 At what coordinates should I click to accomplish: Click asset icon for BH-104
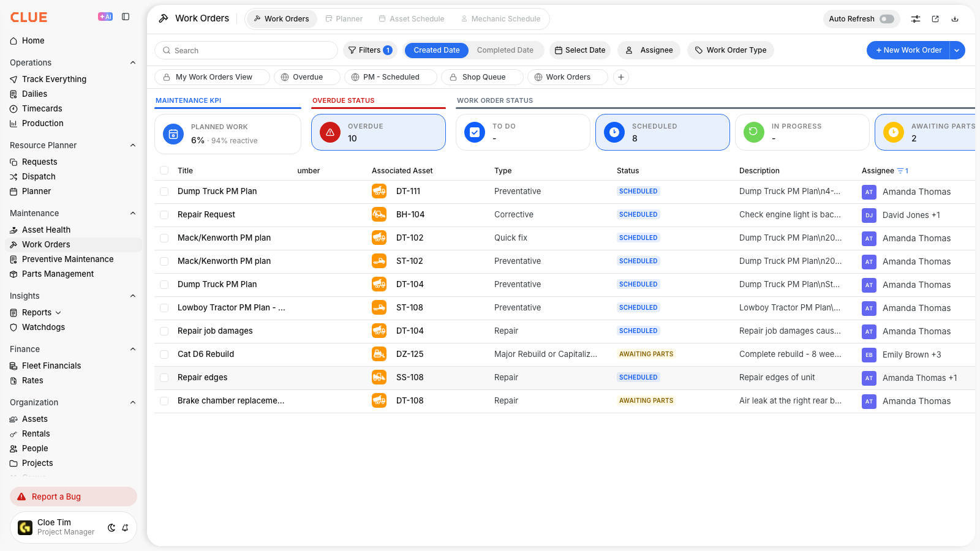(x=379, y=215)
